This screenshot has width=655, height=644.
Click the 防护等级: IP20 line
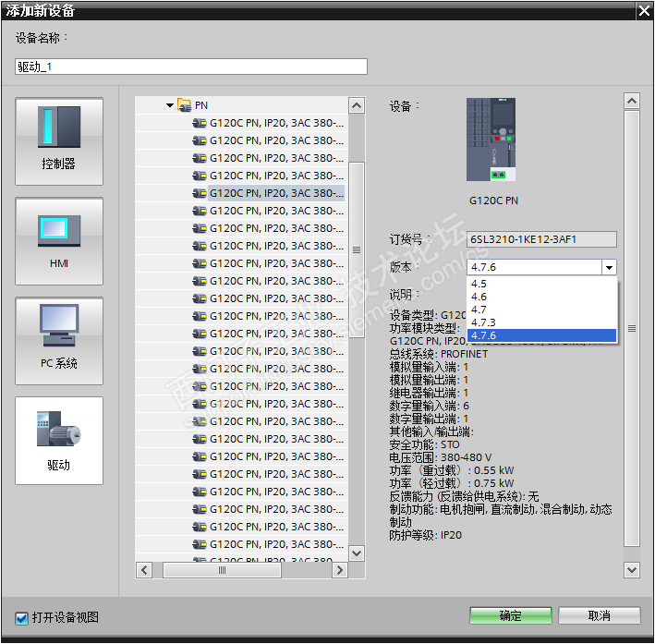pyautogui.click(x=425, y=535)
